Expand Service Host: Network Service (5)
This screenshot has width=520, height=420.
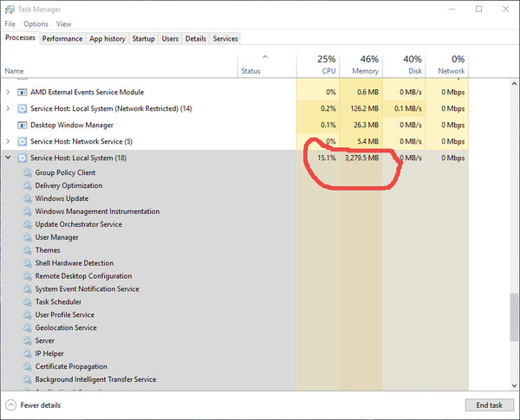(9, 141)
